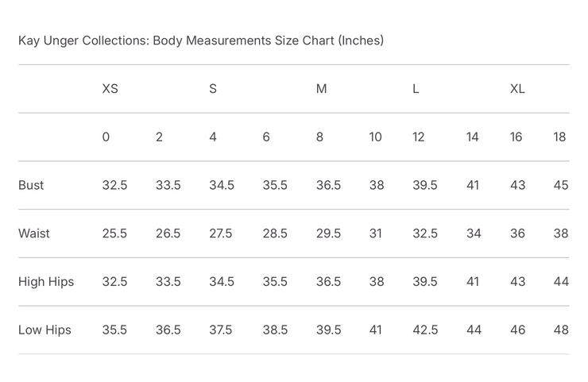Image resolution: width=588 pixels, height=382 pixels.
Task: Click Low Hips value 48
Action: point(560,330)
